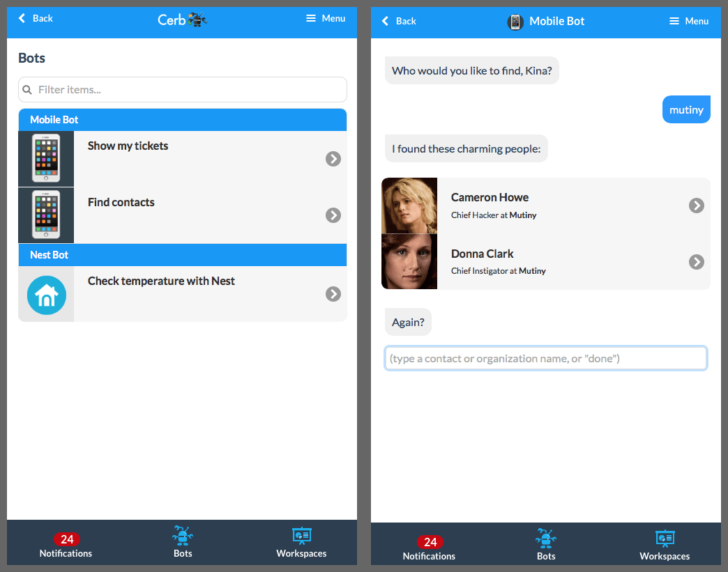This screenshot has height=572, width=728.
Task: Click Mobile Bot phone icon in right header
Action: click(515, 22)
